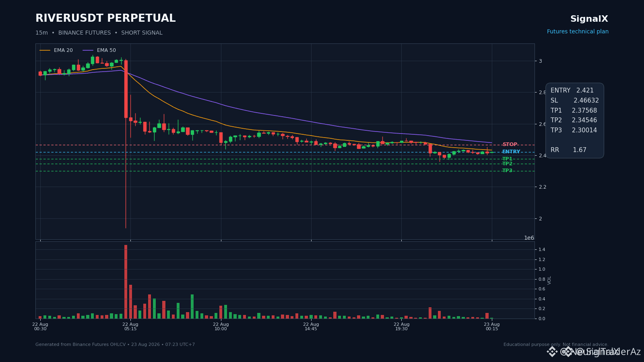644x362 pixels.
Task: Click the volume axis label 0.2
Action: click(x=542, y=309)
